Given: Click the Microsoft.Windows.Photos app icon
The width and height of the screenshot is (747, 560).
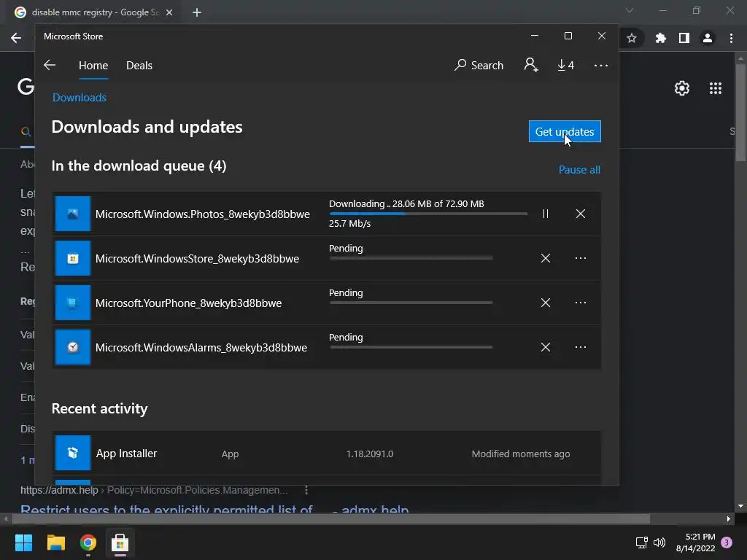Looking at the screenshot, I should point(73,214).
